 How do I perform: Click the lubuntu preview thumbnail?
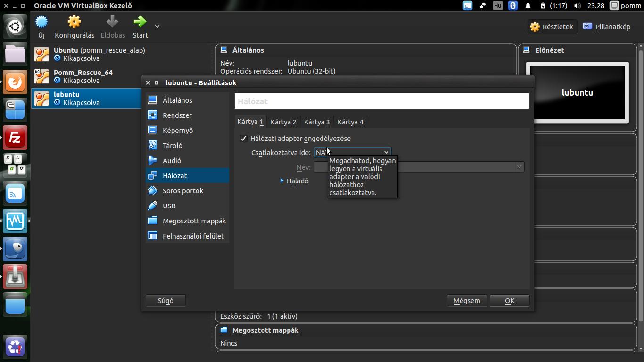click(578, 92)
